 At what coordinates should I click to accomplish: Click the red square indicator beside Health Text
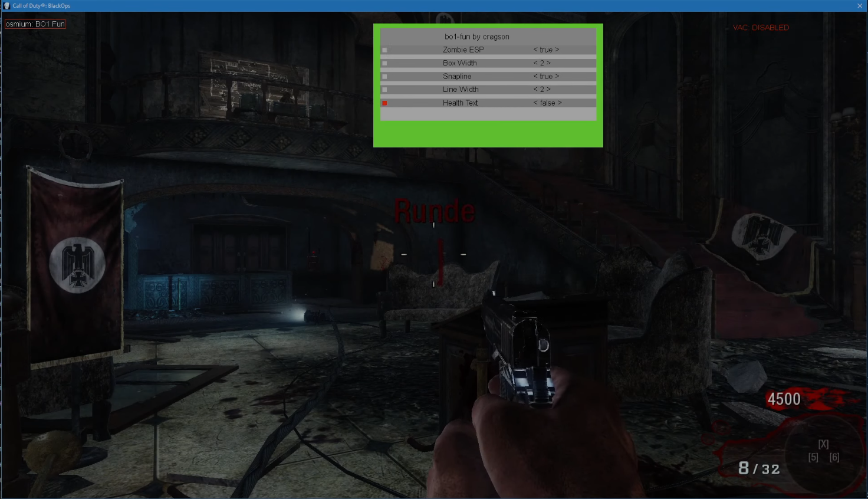click(385, 103)
